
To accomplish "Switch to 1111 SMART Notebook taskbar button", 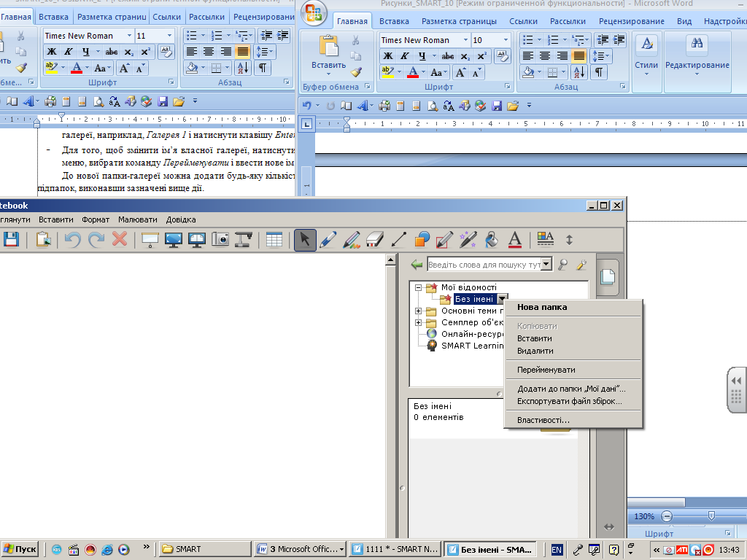I will pos(395,549).
